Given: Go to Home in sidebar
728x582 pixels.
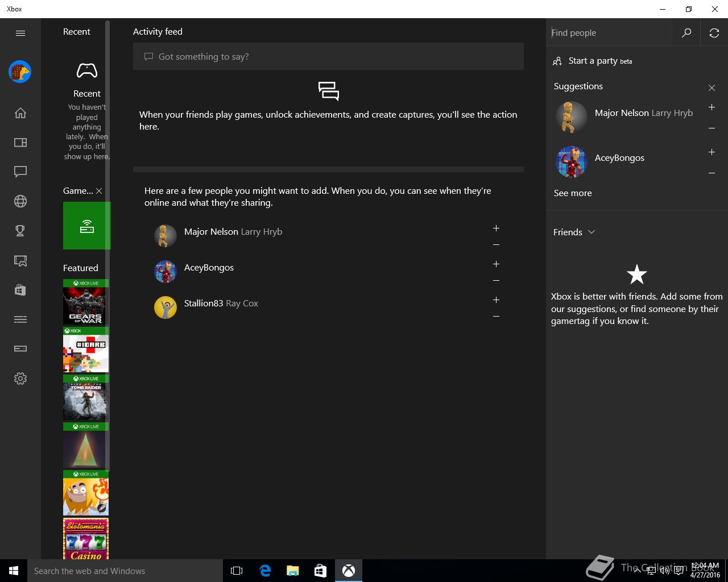Looking at the screenshot, I should tap(20, 113).
